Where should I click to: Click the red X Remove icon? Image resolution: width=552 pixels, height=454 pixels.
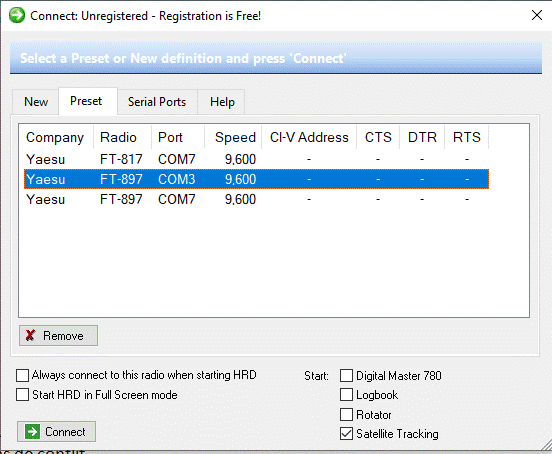click(30, 335)
